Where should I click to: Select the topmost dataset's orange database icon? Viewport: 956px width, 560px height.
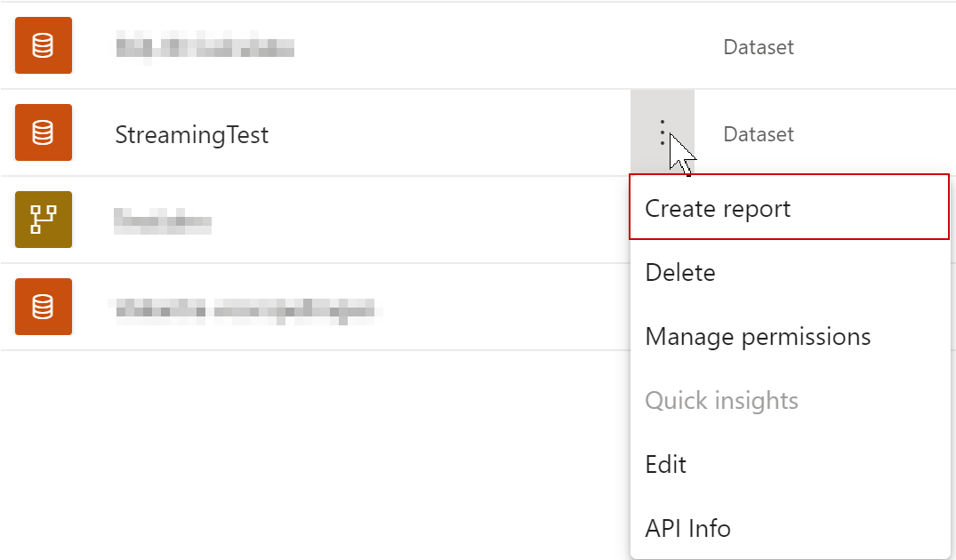[43, 45]
